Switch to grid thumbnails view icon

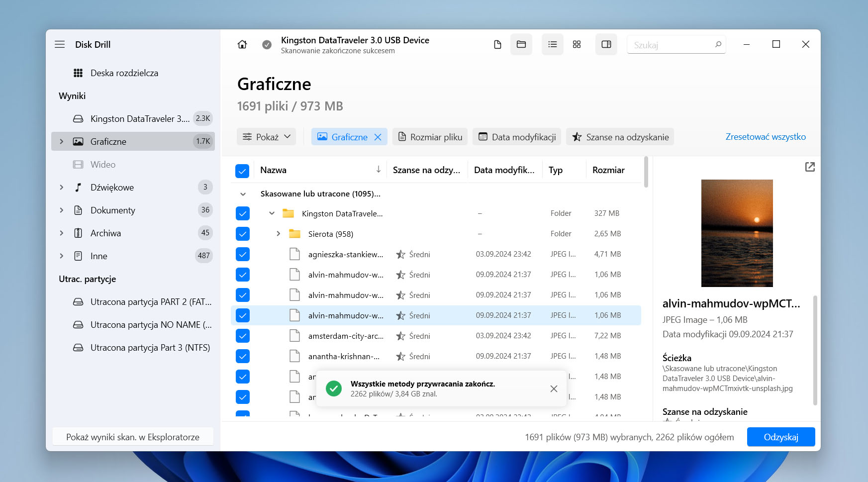point(577,44)
